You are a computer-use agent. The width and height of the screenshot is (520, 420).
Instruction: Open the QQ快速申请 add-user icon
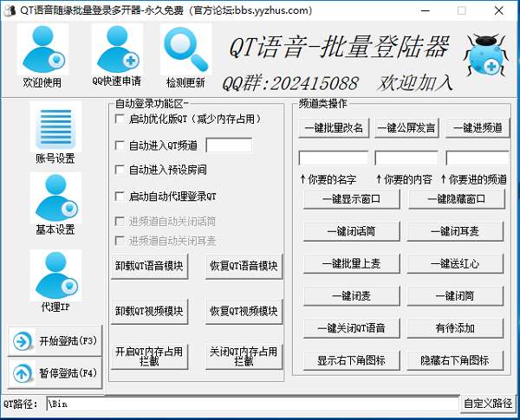(x=117, y=48)
